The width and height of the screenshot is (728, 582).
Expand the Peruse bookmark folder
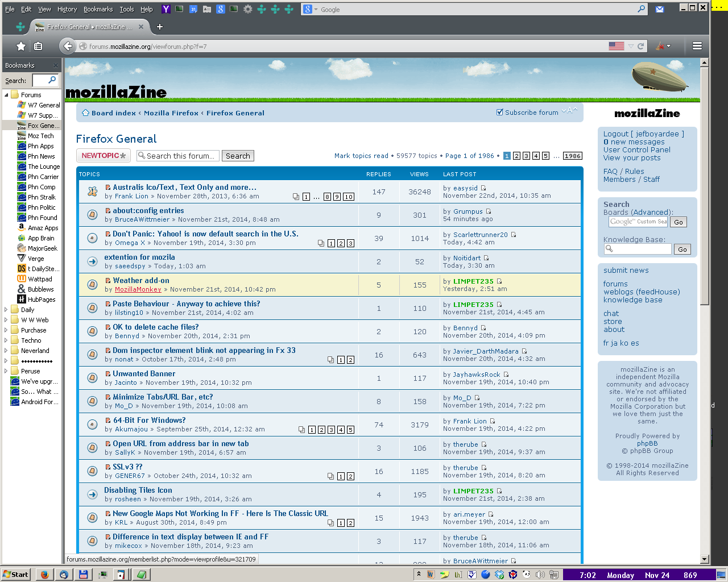[6, 371]
